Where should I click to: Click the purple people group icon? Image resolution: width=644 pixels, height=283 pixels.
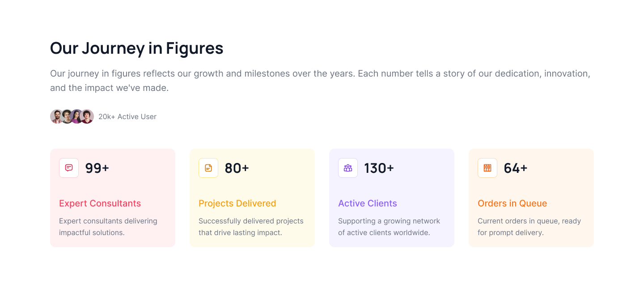coord(348,168)
